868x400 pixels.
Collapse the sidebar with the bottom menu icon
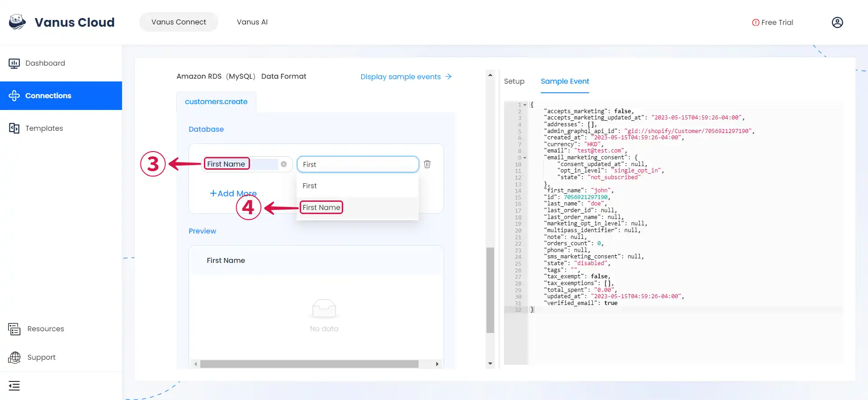(x=14, y=386)
